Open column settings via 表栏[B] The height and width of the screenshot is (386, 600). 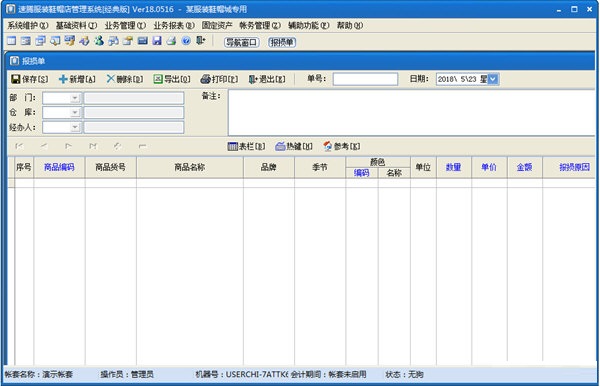[246, 146]
